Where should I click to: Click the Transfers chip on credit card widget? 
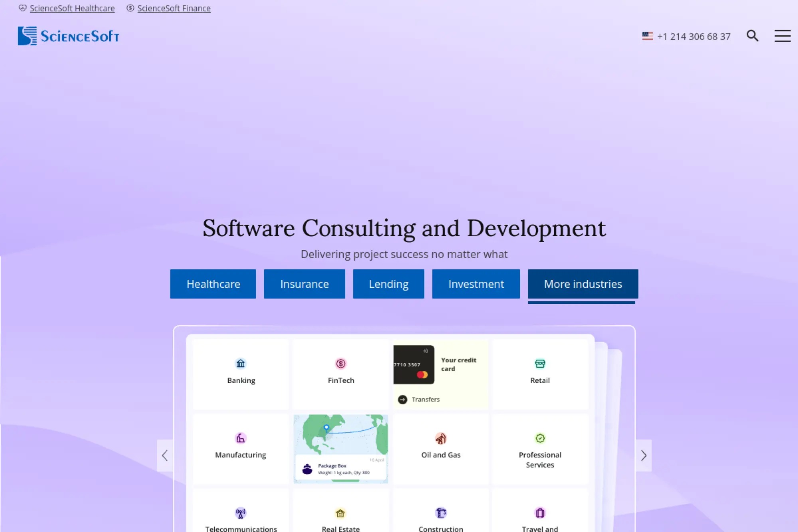point(419,399)
